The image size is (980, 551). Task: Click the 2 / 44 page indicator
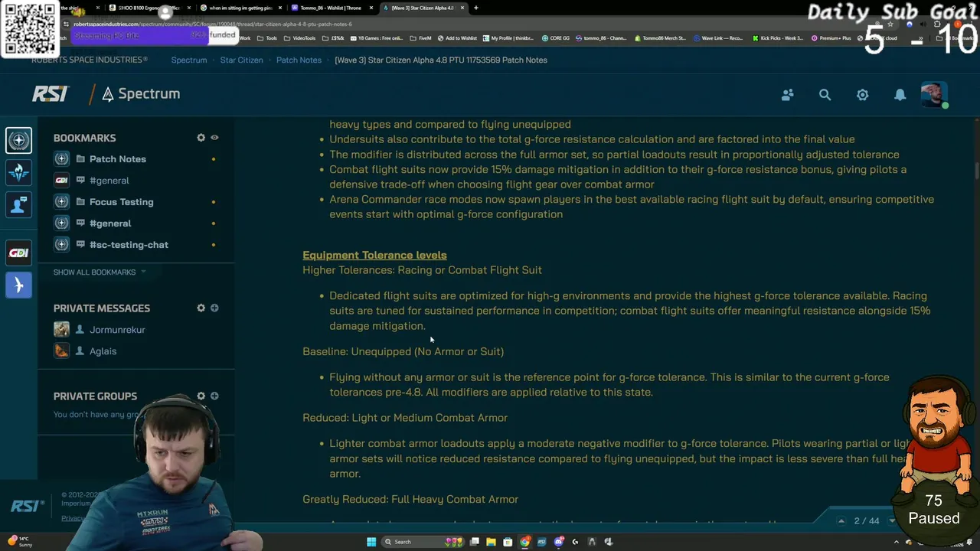(867, 521)
